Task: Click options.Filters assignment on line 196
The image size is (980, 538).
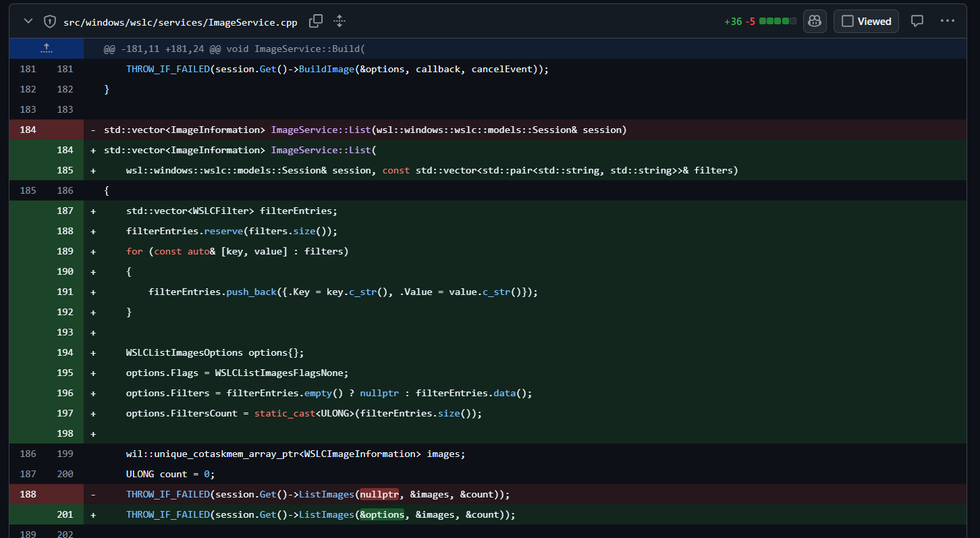Action: [x=329, y=393]
